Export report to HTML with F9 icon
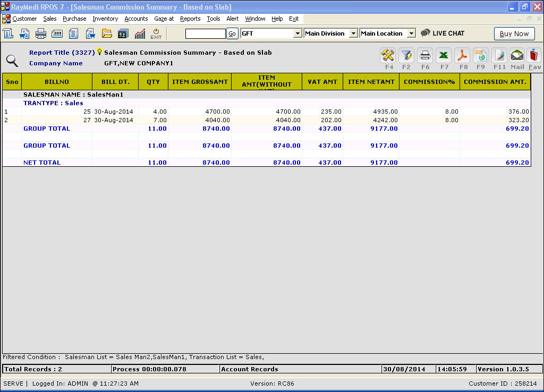 [x=481, y=56]
